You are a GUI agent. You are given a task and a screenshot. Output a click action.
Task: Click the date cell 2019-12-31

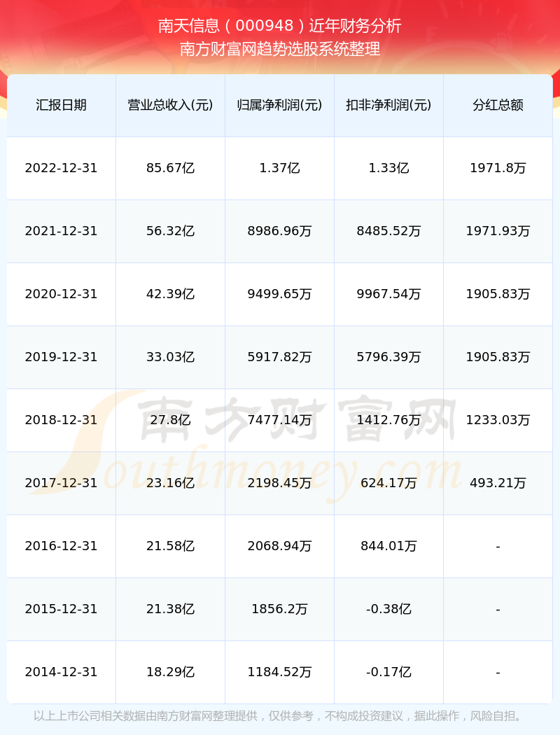pyautogui.click(x=62, y=357)
